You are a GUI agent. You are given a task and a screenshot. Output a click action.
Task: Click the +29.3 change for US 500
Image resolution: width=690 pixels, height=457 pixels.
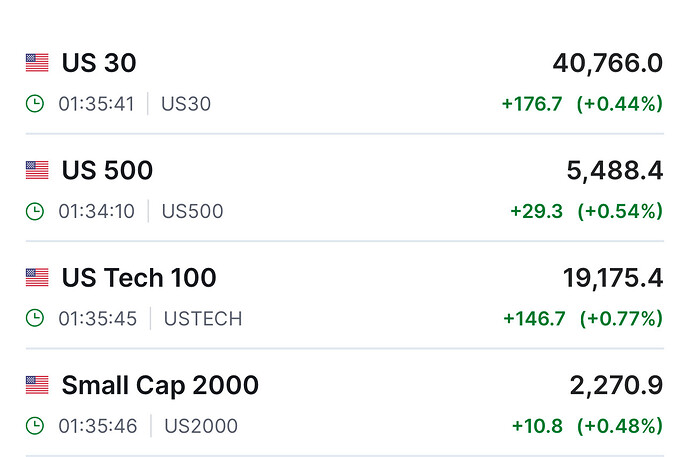[537, 211]
